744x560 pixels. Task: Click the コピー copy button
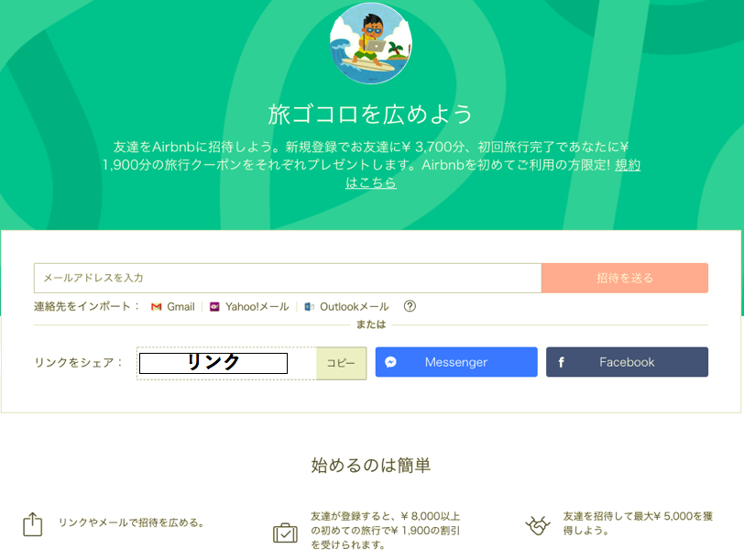click(x=341, y=364)
